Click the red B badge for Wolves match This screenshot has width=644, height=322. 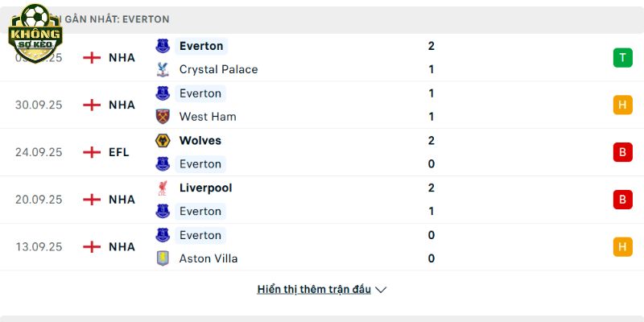coord(622,152)
